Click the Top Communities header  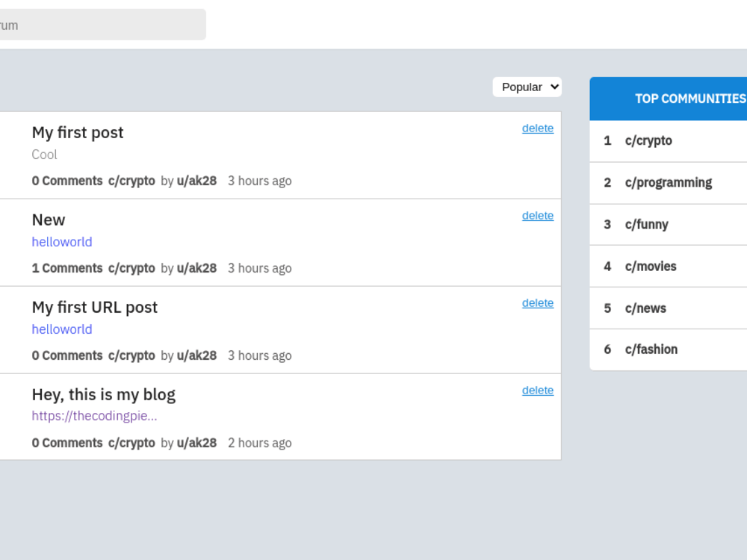pos(690,99)
